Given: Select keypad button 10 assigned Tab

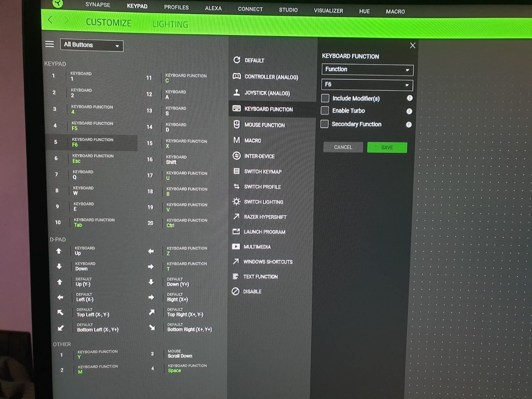Looking at the screenshot, I should point(94,222).
